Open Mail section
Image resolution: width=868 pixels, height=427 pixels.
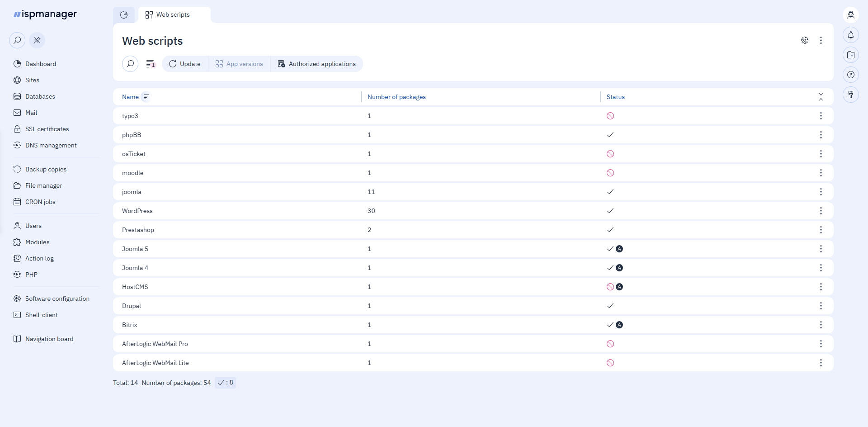31,113
